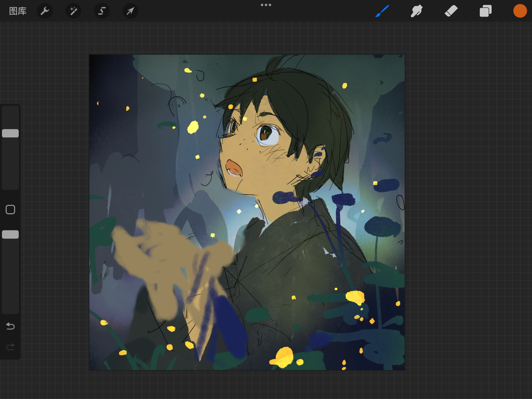Click upper track of brush size slider
Viewport: 532px width, 399px height.
[x=10, y=117]
